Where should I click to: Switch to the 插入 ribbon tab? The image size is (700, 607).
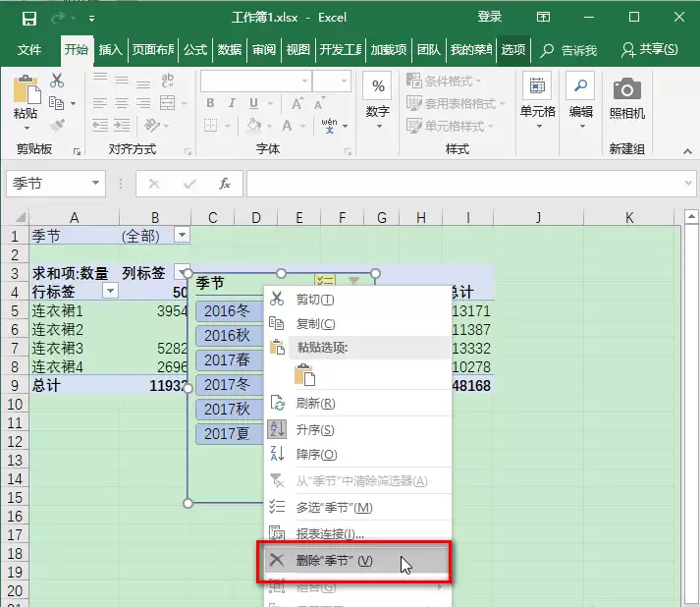(110, 49)
